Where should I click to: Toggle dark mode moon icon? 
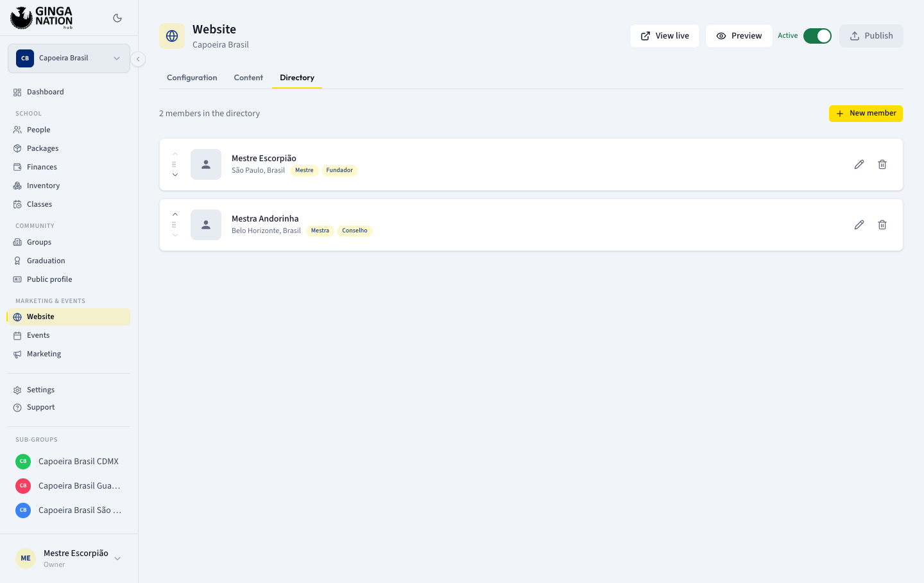117,18
